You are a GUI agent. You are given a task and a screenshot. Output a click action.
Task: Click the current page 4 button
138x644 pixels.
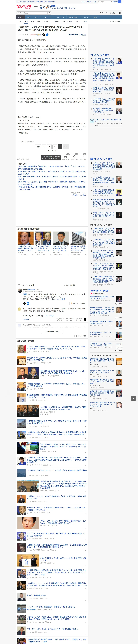point(60,147)
